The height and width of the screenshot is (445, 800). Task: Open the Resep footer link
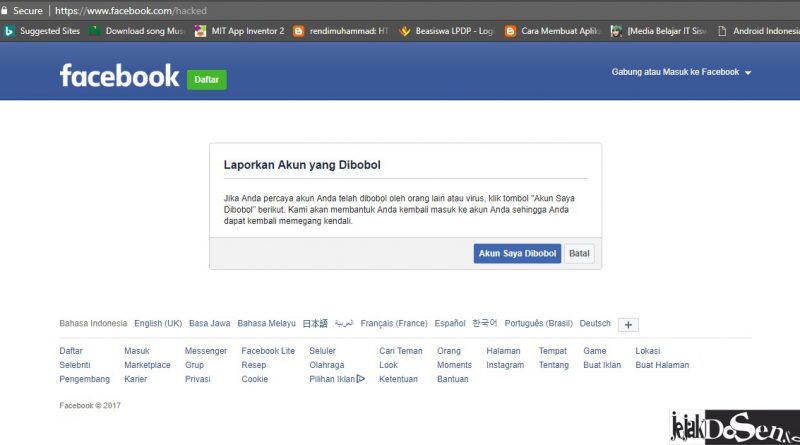point(254,365)
